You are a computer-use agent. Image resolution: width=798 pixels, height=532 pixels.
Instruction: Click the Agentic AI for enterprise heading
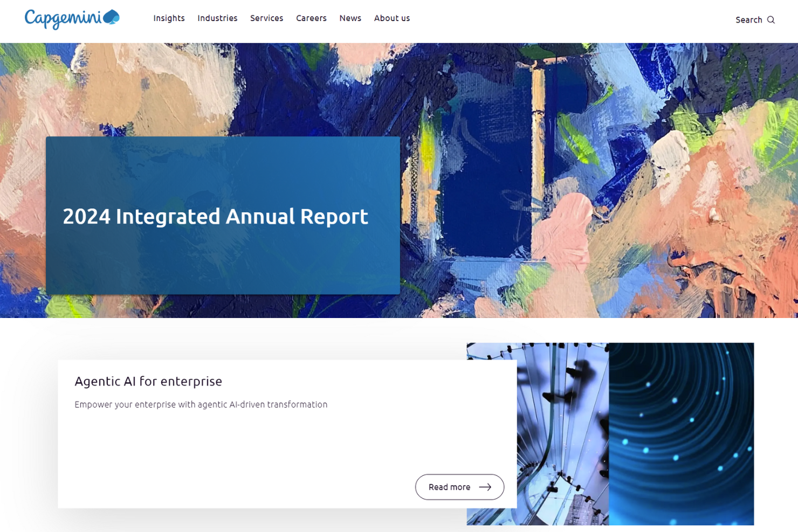click(x=148, y=381)
